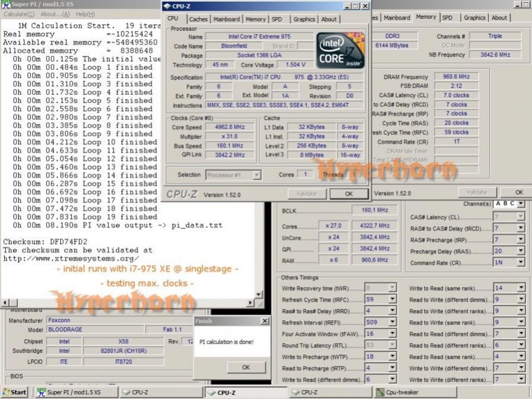This screenshot has width=532, height=399.
Task: Switch to Super PI / mod1.5 XS taskbar item
Action: pyautogui.click(x=76, y=392)
